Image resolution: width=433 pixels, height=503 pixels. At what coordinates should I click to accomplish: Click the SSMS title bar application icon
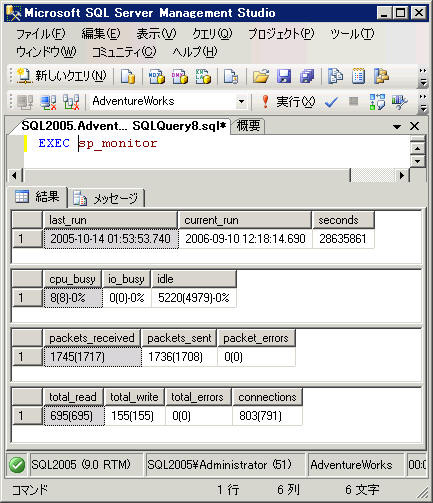coord(14,13)
